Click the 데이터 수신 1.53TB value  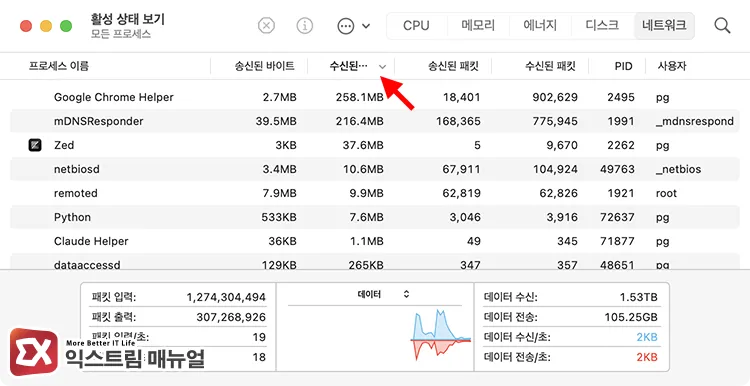pyautogui.click(x=639, y=298)
